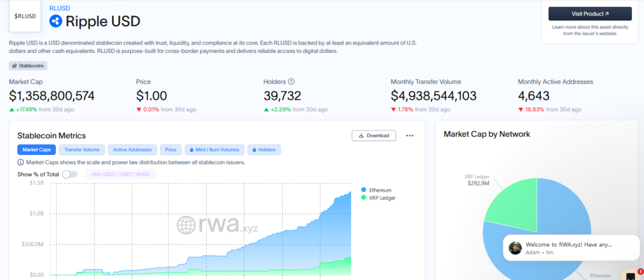This screenshot has width=644, height=280.
Task: Click Adam's avatar in the welcome message
Action: pyautogui.click(x=515, y=248)
